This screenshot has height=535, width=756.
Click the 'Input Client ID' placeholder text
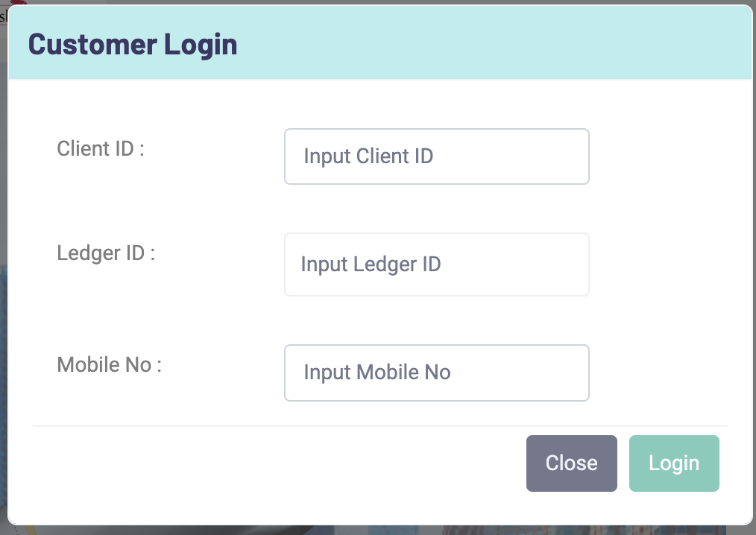coord(368,156)
